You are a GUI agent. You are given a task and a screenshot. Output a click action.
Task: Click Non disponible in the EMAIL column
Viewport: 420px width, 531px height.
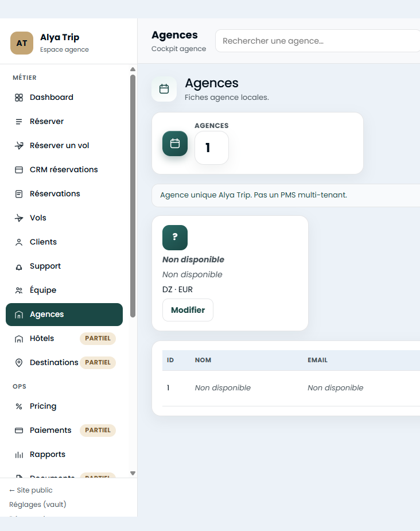(x=336, y=387)
